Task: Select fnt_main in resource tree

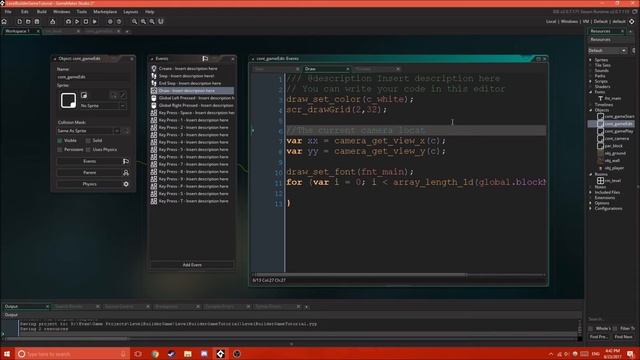Action: pos(612,98)
